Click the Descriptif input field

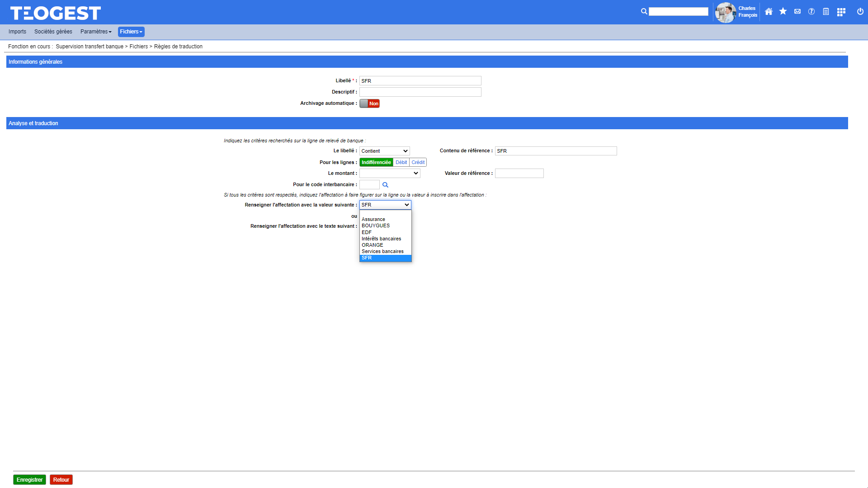[x=420, y=92]
